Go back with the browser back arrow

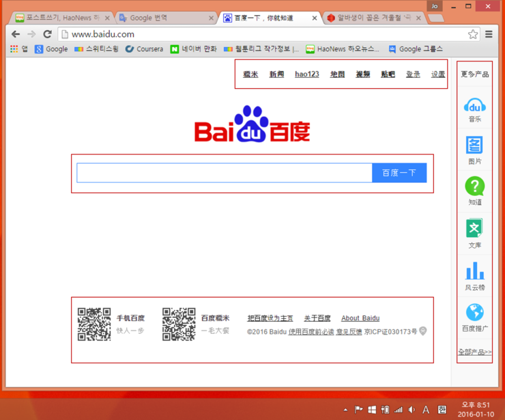[16, 34]
